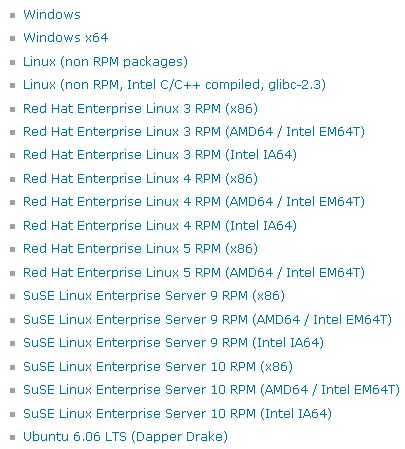Open Red Hat Enterprise Linux 3 AMD64 link
Image resolution: width=405 pixels, height=449 pixels.
coord(194,132)
